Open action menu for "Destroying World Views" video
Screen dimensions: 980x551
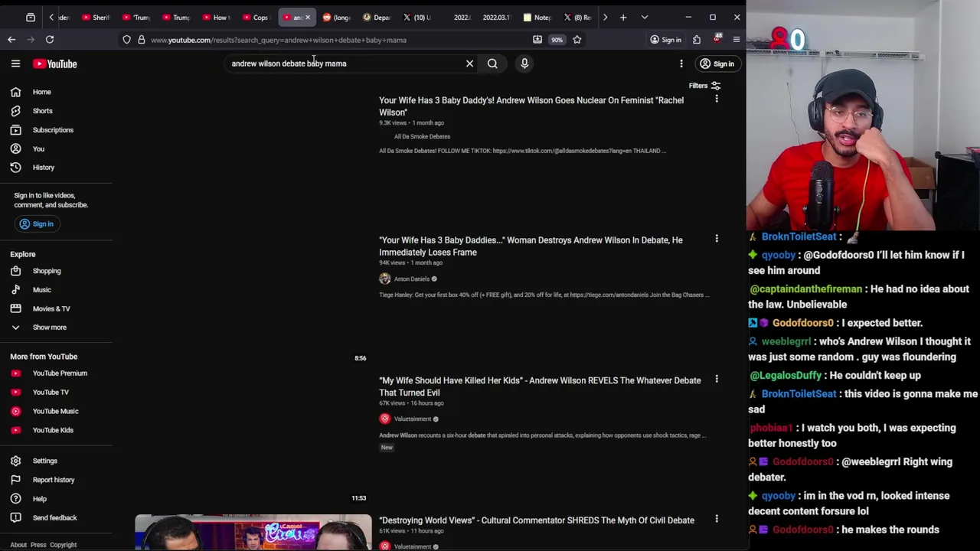(717, 519)
